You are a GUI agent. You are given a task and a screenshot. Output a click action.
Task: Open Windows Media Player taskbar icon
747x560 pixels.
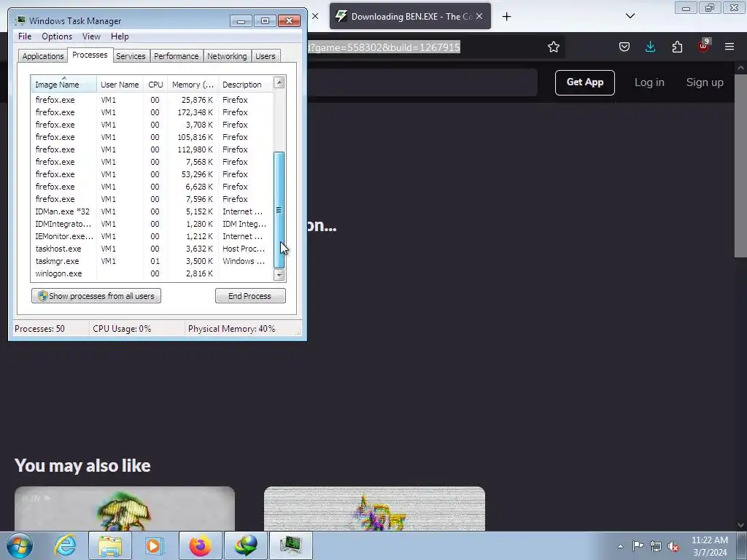point(154,545)
